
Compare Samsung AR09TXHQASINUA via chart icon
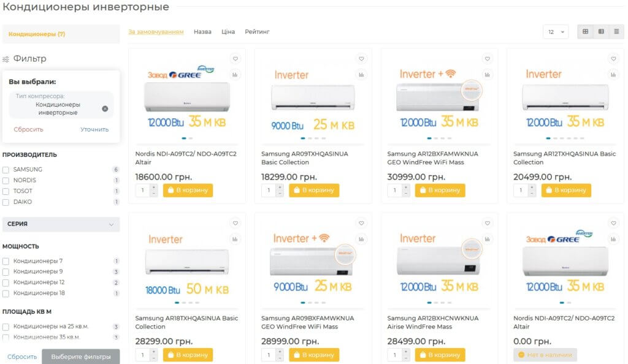point(361,75)
